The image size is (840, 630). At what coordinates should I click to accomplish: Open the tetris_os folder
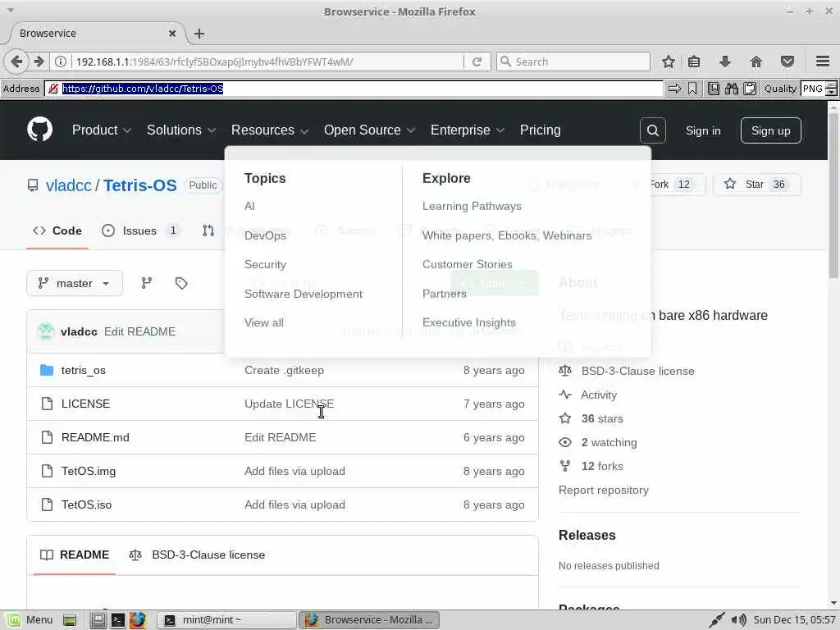pos(84,370)
